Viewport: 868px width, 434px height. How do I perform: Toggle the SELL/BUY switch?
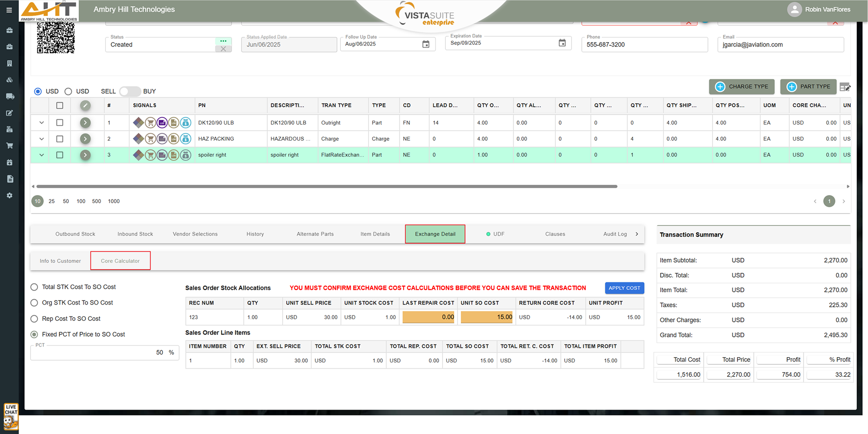pyautogui.click(x=130, y=91)
